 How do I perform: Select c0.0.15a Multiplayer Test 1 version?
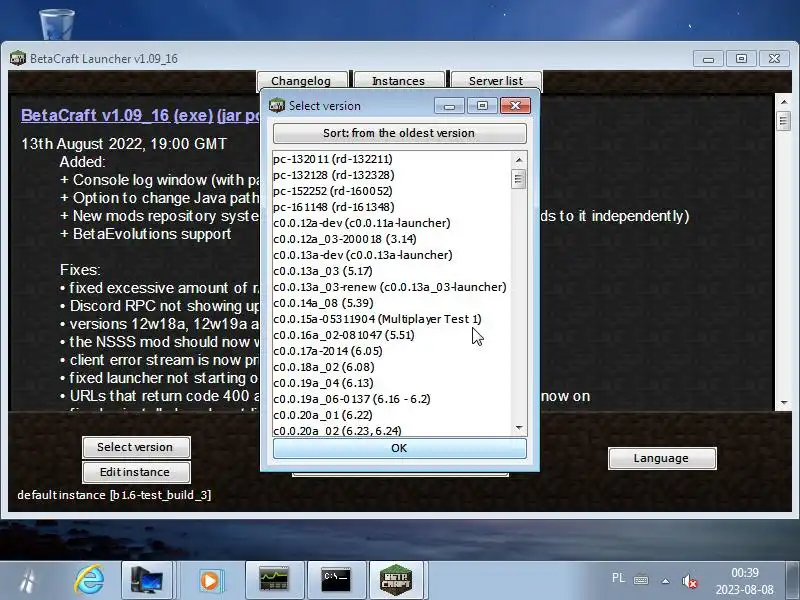coord(392,319)
